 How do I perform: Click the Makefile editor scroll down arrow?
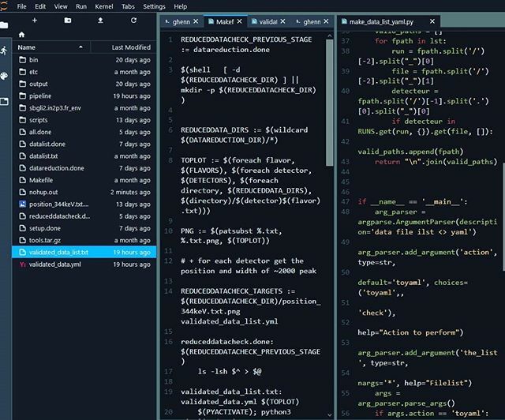click(x=330, y=414)
